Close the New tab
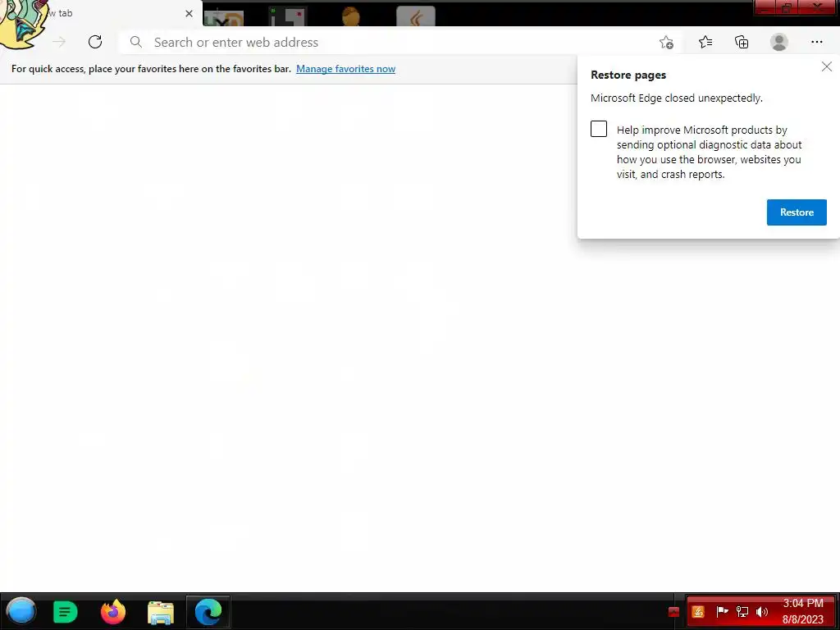This screenshot has height=630, width=840. (189, 13)
